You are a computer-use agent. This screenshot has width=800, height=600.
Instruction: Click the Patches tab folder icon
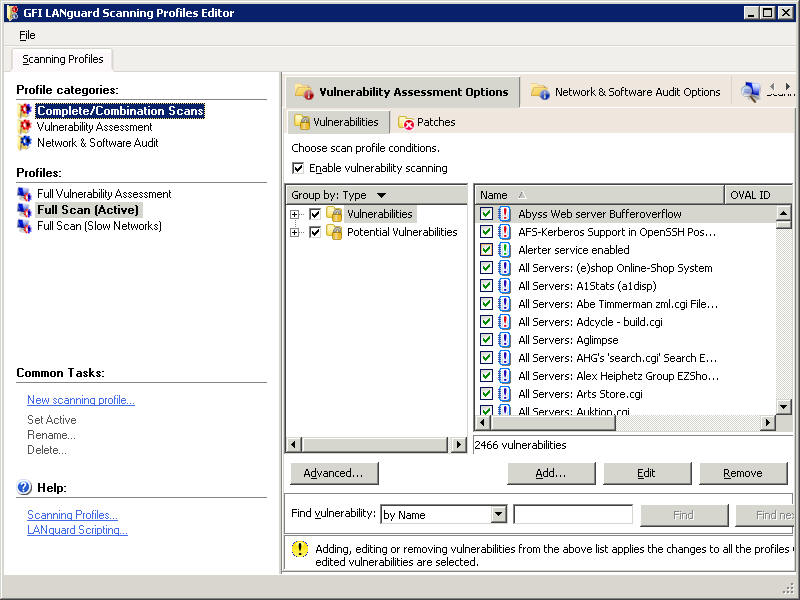(x=406, y=122)
